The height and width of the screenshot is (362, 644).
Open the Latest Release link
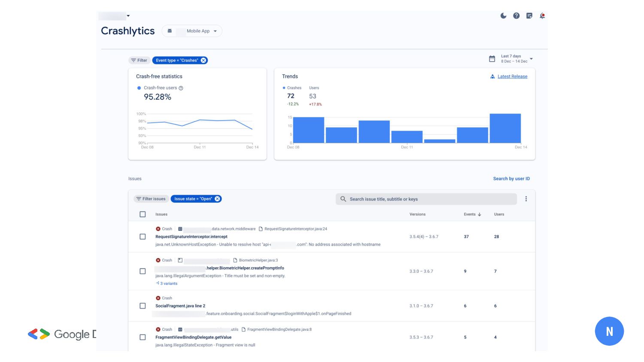pos(512,77)
